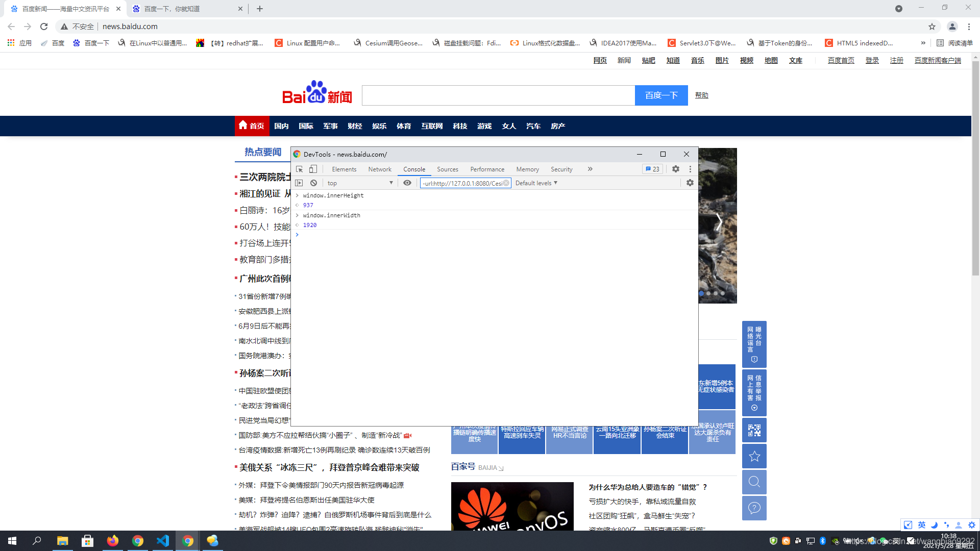
Task: Switch to the DevTools Console tab
Action: 414,169
